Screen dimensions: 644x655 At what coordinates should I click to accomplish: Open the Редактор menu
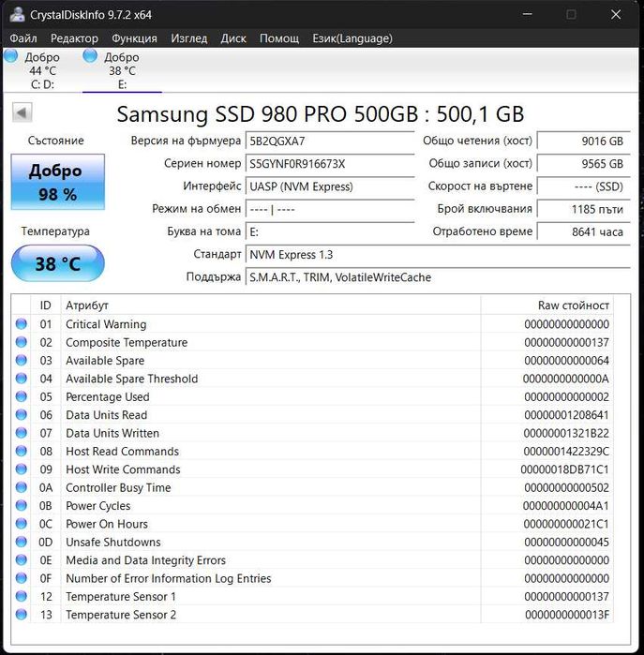click(74, 38)
